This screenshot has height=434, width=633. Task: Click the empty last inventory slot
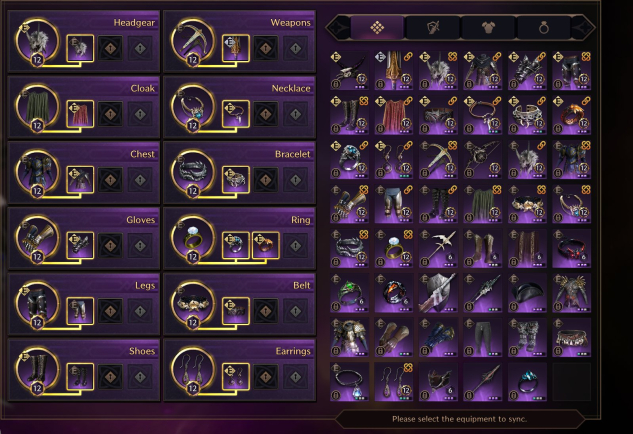pos(571,382)
